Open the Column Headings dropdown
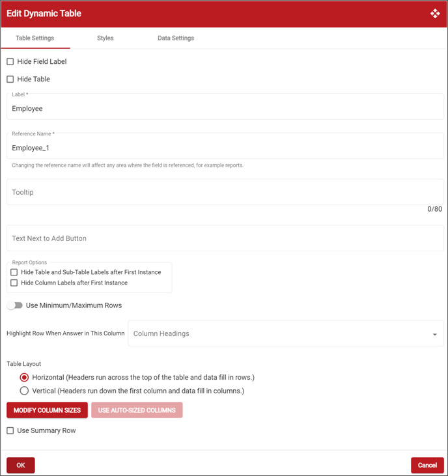The image size is (448, 476). [280, 334]
